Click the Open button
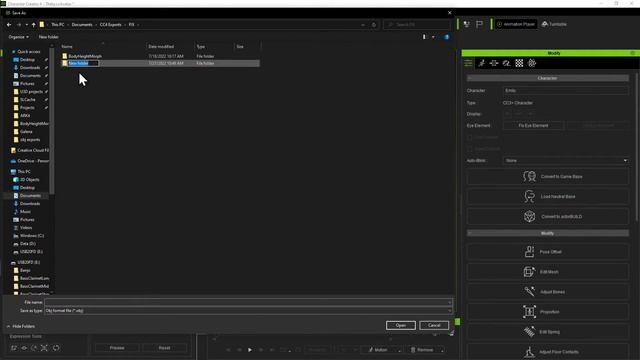The height and width of the screenshot is (360, 640). coord(401,325)
